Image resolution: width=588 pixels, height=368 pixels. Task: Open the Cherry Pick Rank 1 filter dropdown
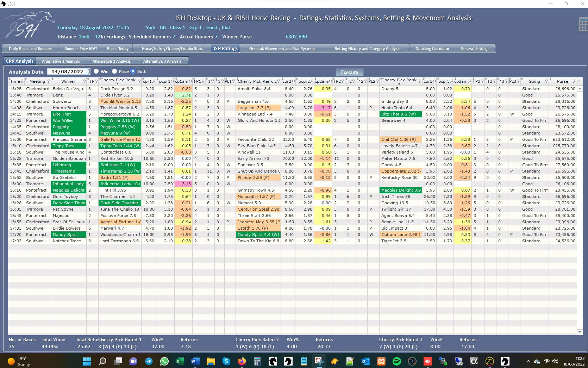pos(139,81)
